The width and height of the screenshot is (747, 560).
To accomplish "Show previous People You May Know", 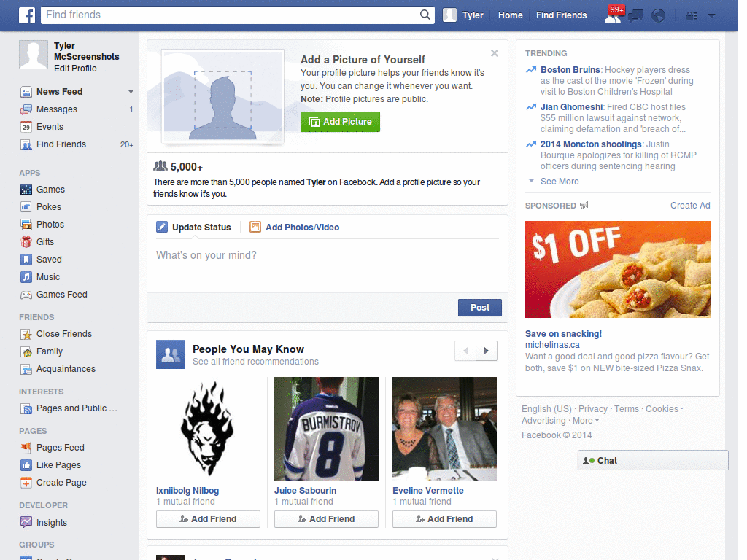I will (465, 351).
